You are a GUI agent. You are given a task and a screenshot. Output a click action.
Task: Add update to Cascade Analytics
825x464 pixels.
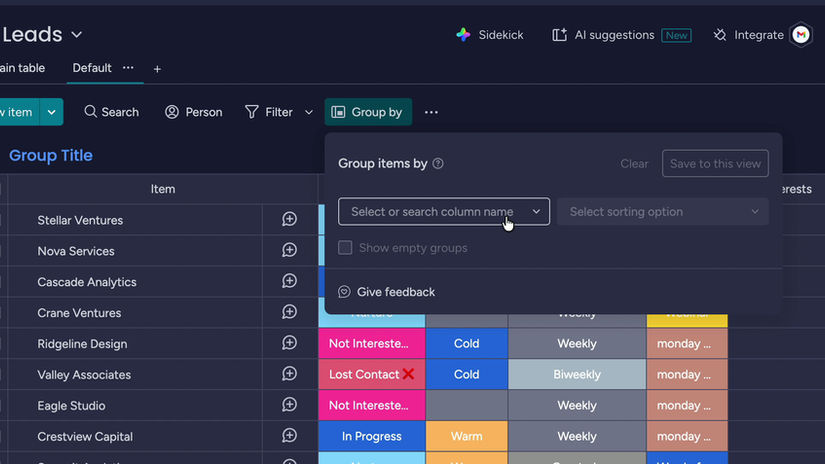click(x=289, y=281)
